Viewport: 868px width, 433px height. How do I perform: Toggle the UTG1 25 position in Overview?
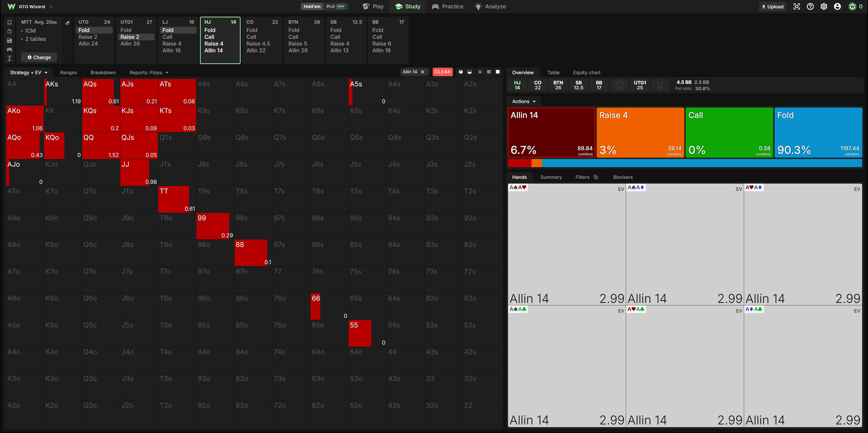point(640,85)
